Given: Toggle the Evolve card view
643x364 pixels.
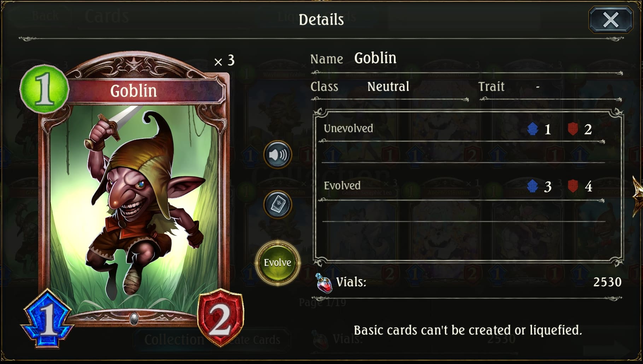Looking at the screenshot, I should [x=277, y=263].
